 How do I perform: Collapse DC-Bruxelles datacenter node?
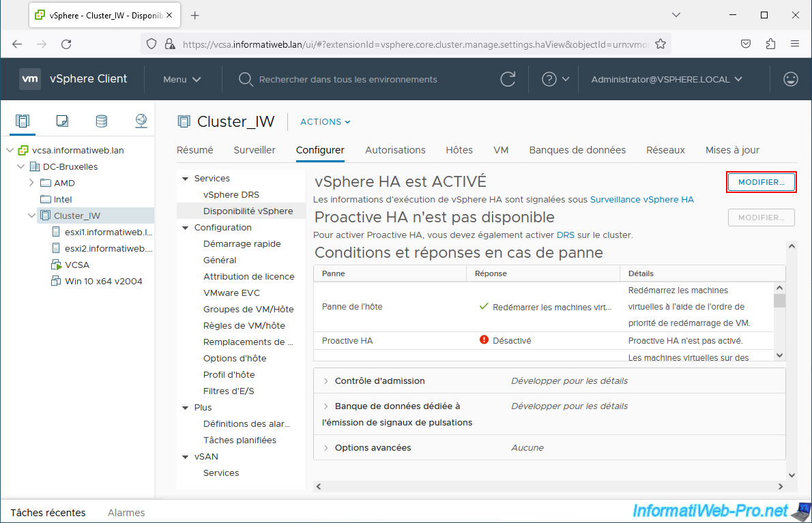[x=20, y=166]
